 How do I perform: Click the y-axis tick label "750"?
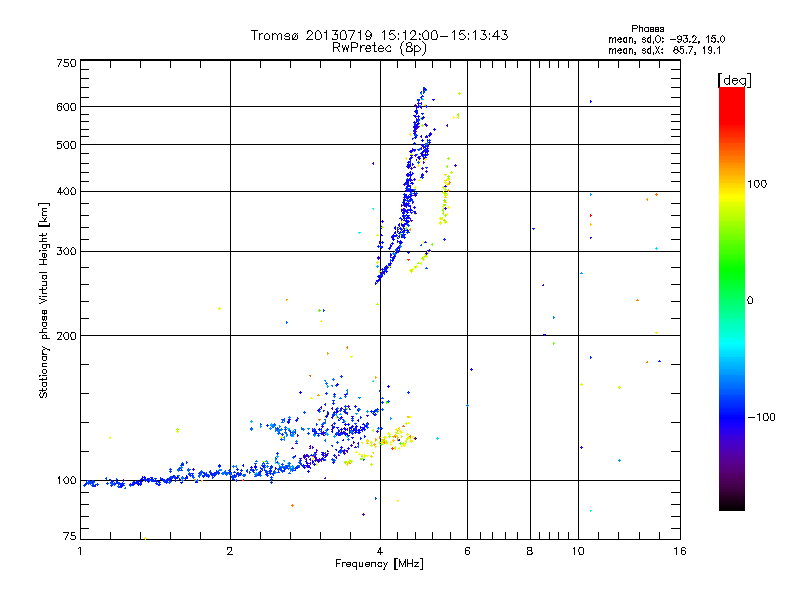(67, 63)
